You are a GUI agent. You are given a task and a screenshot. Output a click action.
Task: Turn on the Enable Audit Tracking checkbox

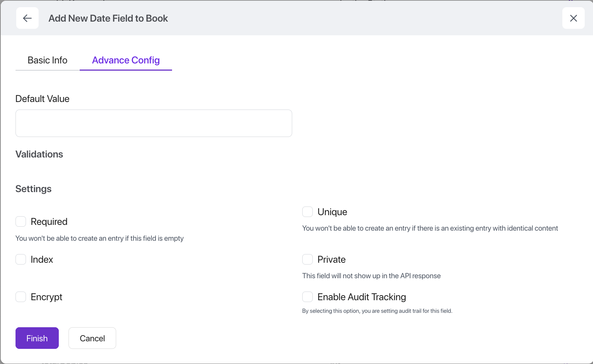(307, 297)
